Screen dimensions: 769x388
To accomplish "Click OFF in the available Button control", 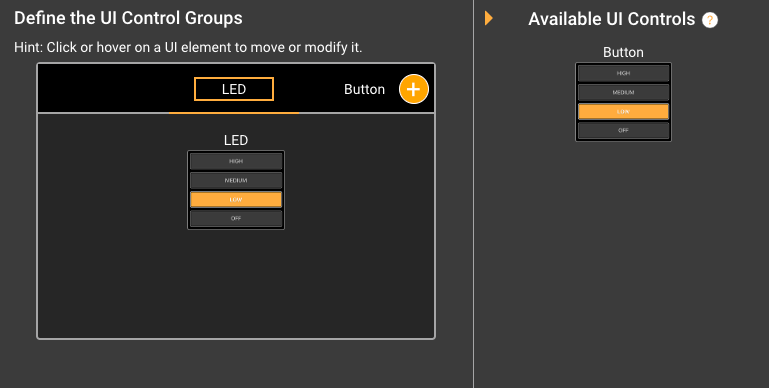I will (x=623, y=130).
